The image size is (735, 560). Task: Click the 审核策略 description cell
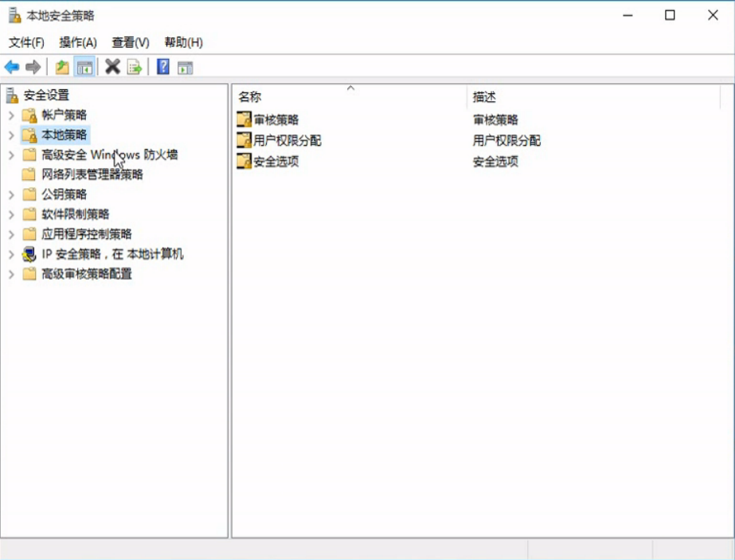click(x=495, y=119)
